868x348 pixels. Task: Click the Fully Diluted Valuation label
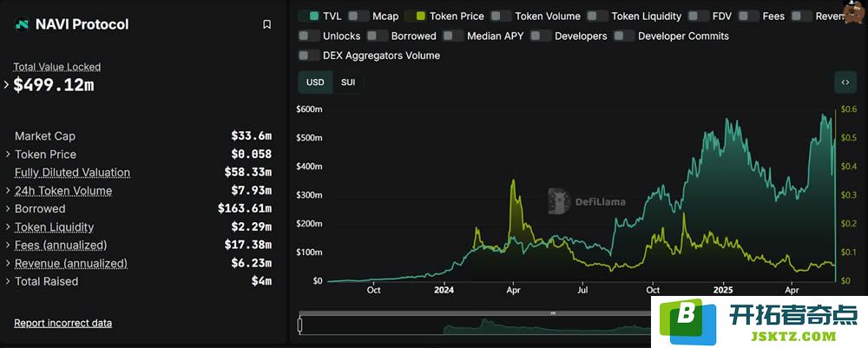pyautogui.click(x=73, y=173)
